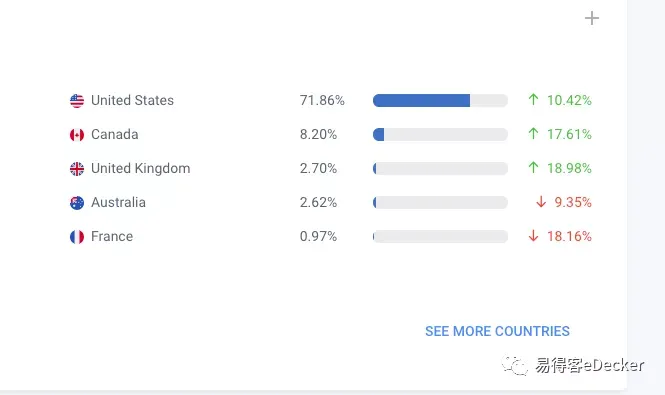
Task: Select the United States country name
Action: [132, 100]
